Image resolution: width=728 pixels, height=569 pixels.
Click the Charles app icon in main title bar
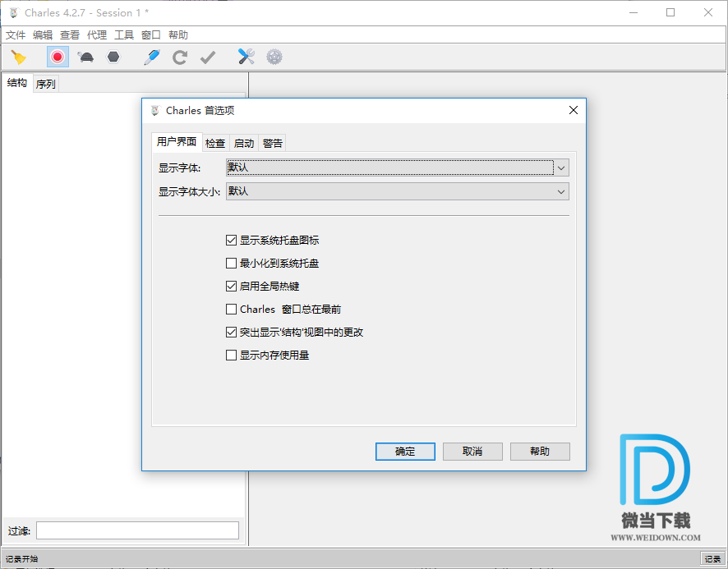click(x=14, y=12)
